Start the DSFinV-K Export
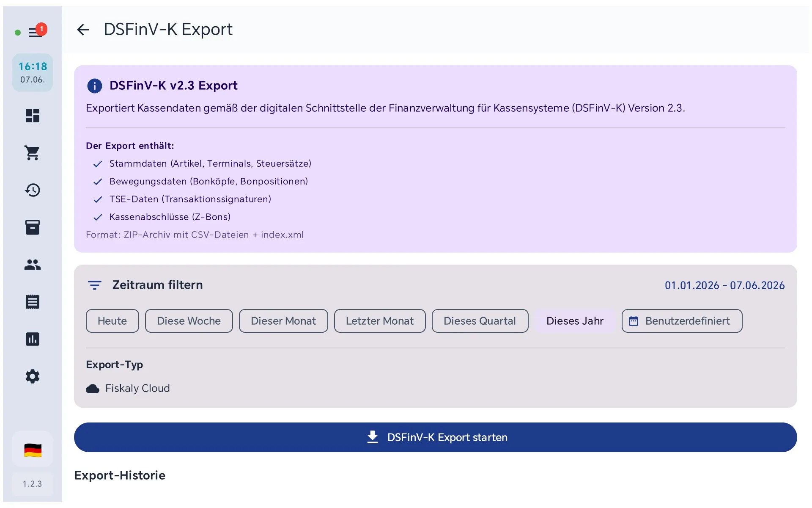The width and height of the screenshot is (812, 508). 436,437
